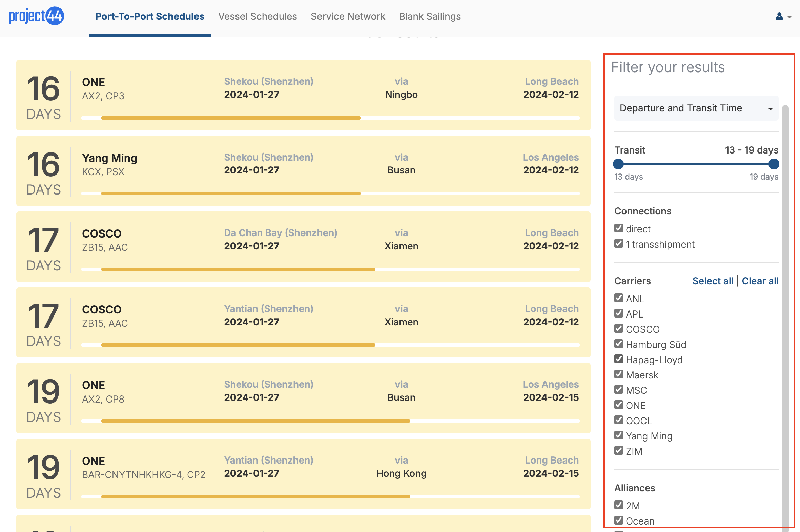
Task: Click the Alliances section heading
Action: pos(634,488)
